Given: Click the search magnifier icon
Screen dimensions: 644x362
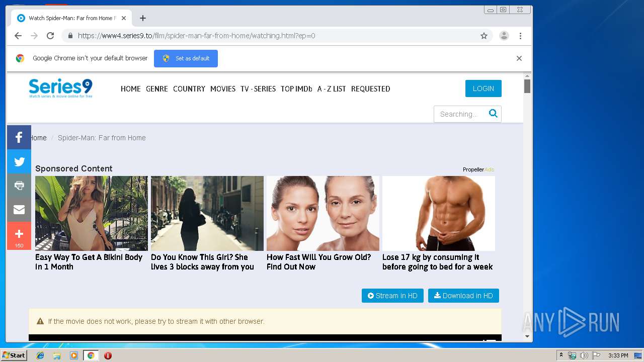Looking at the screenshot, I should coord(493,114).
